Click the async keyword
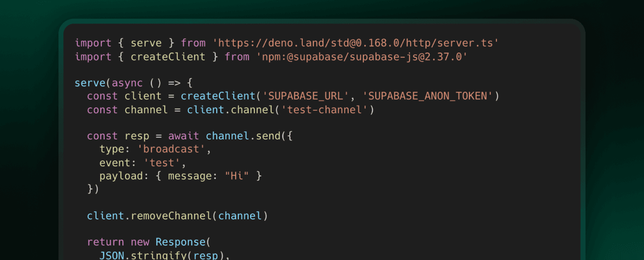The image size is (644, 260). pos(127,83)
